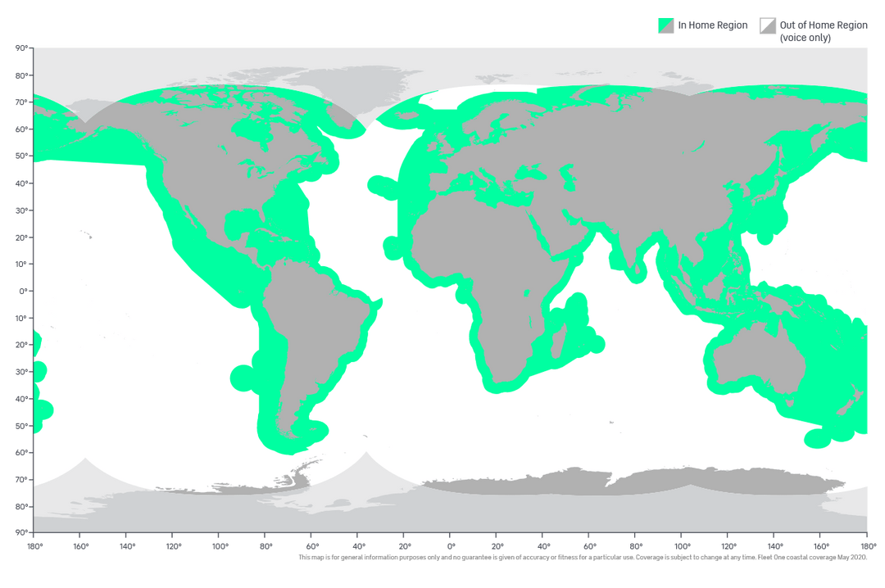Click the disclaimer text below the map
This screenshot has height=588, width=885.
(x=582, y=558)
